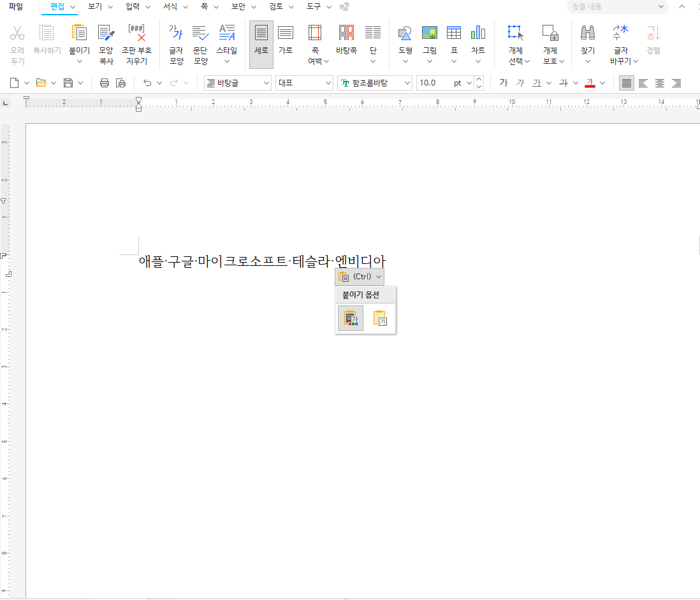Toggle strikethrough 가 formatting

[564, 83]
